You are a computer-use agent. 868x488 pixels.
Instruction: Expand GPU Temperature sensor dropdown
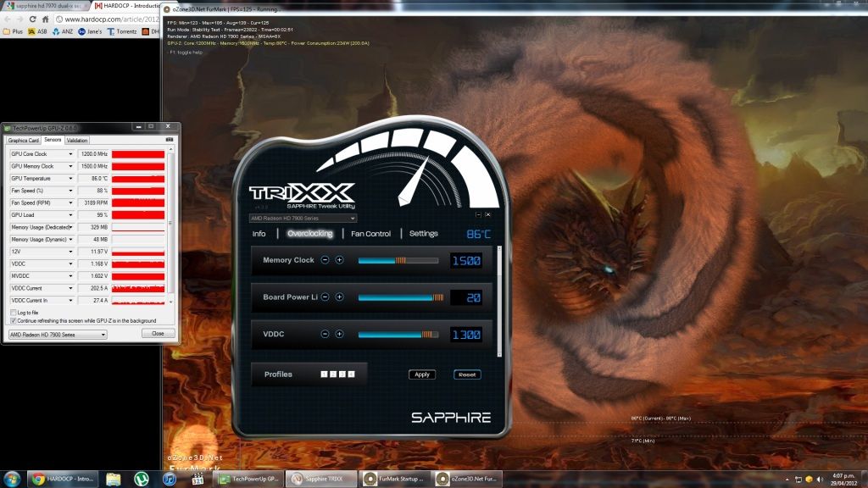(70, 178)
